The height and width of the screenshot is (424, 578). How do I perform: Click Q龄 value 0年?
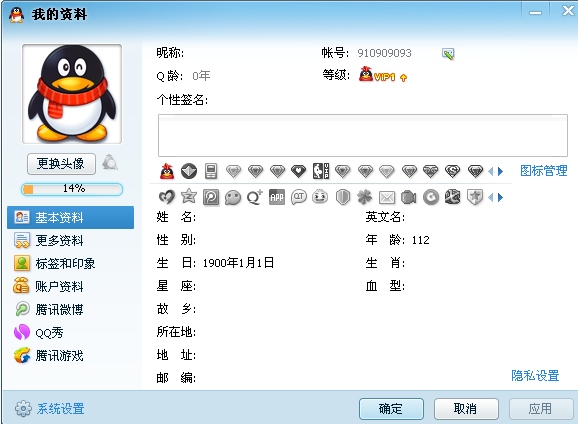pyautogui.click(x=201, y=76)
